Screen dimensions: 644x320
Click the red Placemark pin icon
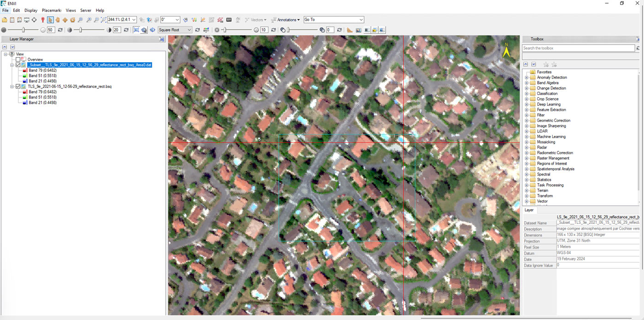tap(43, 20)
